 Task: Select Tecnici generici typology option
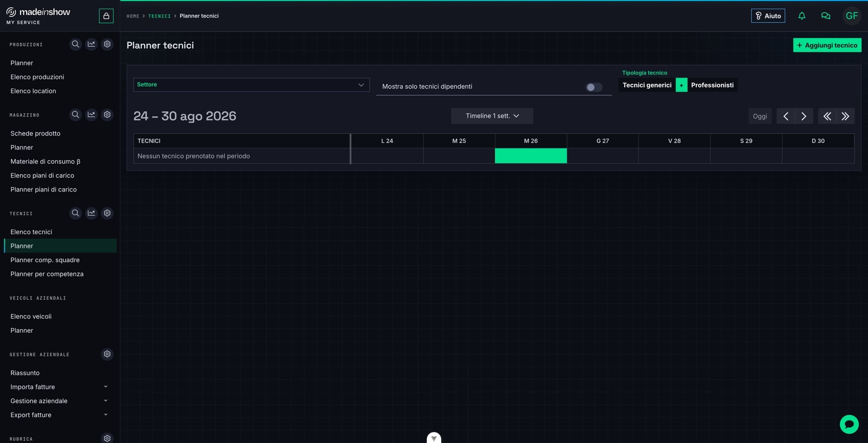pos(646,85)
